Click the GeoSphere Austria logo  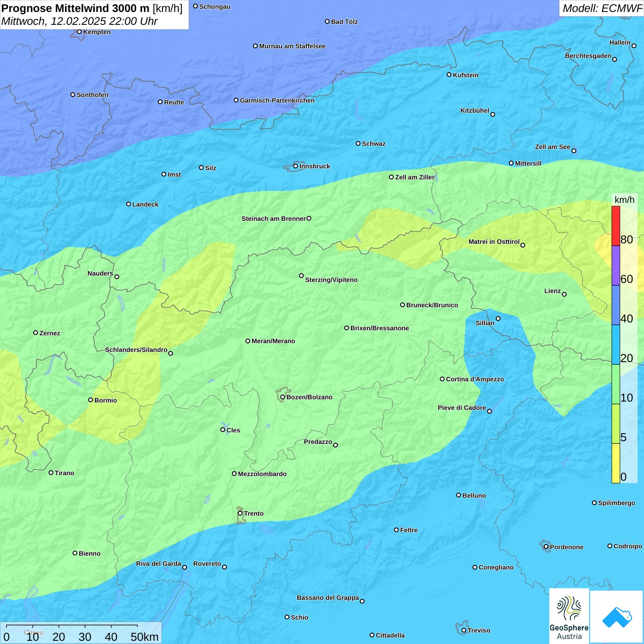point(569,616)
